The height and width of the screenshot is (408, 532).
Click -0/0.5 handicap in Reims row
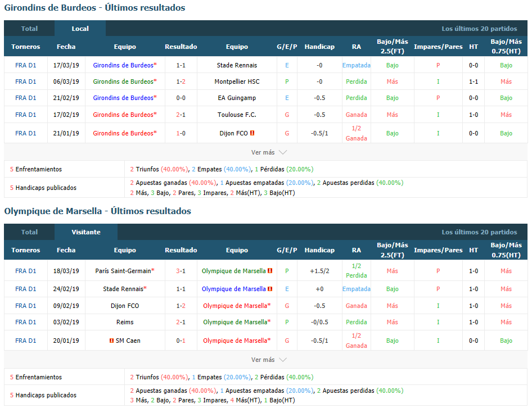point(319,322)
